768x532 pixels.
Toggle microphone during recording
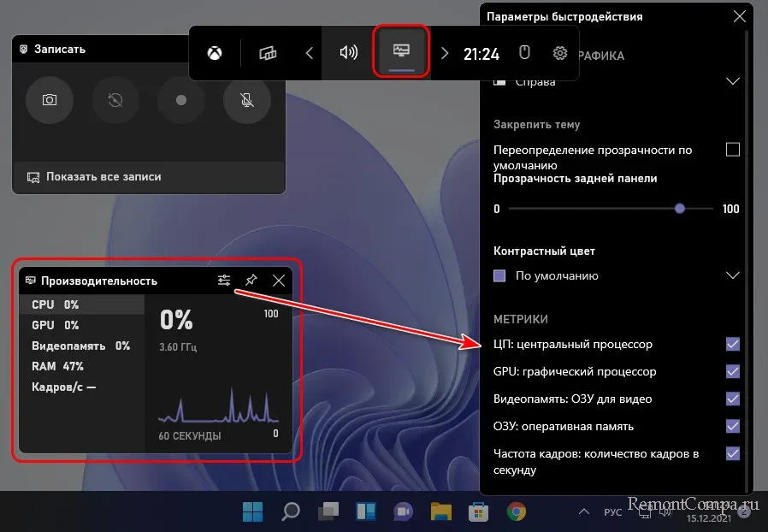click(x=247, y=100)
